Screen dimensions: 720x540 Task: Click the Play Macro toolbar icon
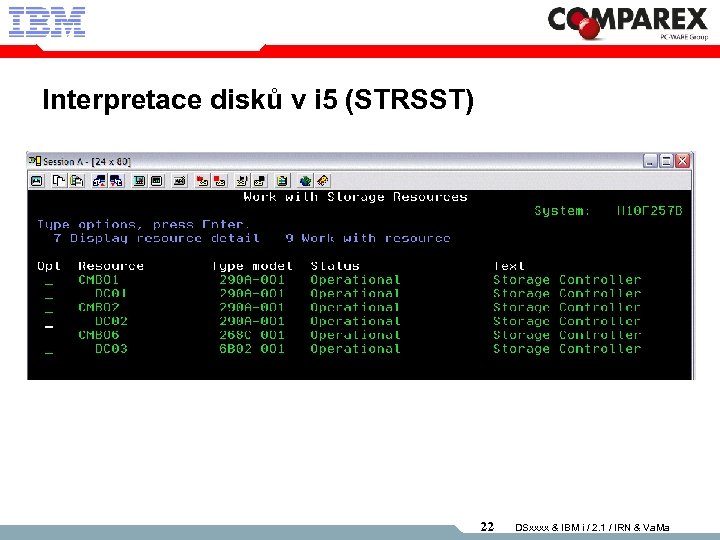click(x=242, y=181)
